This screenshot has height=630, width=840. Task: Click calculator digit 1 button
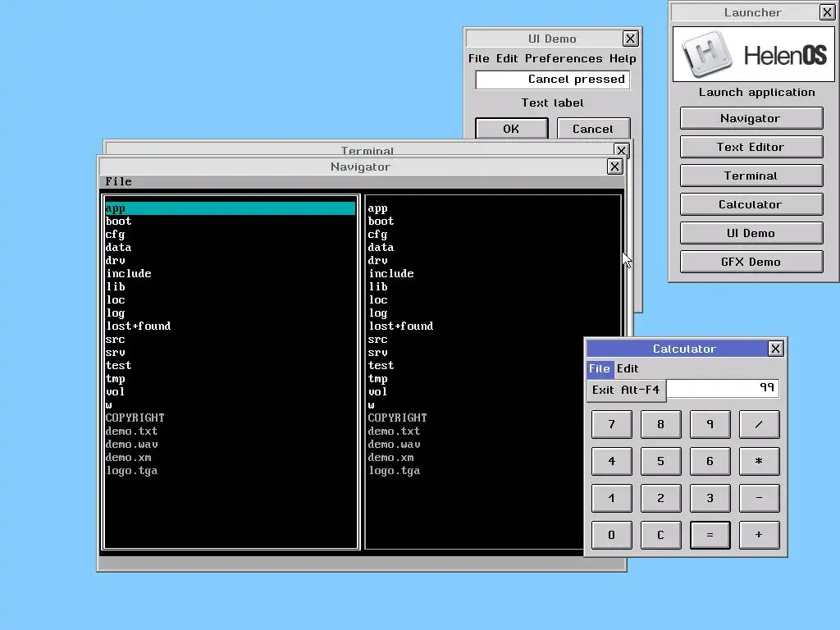coord(612,498)
